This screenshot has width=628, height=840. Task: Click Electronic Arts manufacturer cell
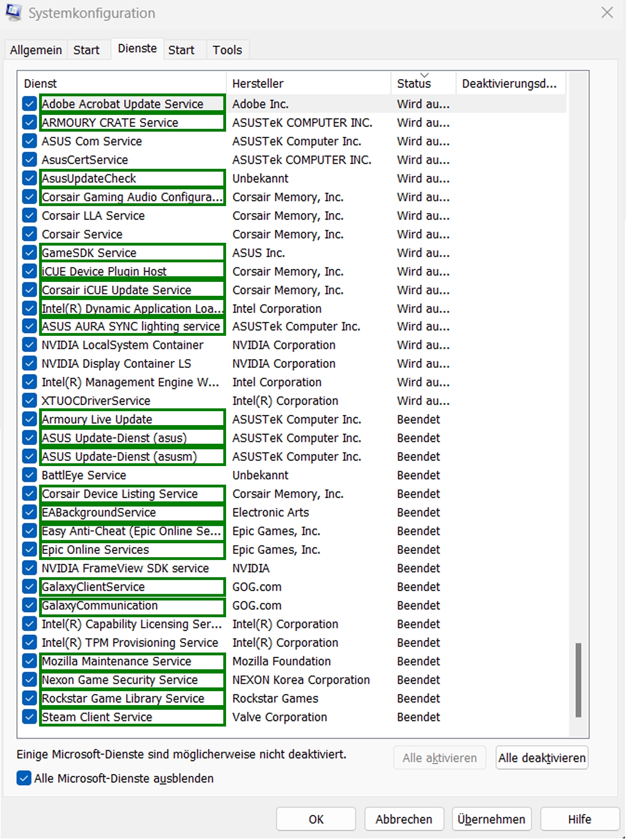pyautogui.click(x=271, y=512)
